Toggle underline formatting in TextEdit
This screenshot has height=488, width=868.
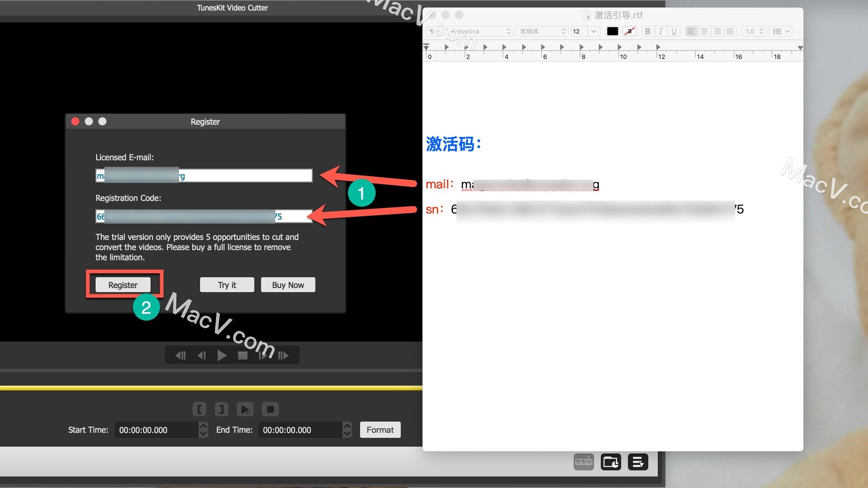click(674, 31)
